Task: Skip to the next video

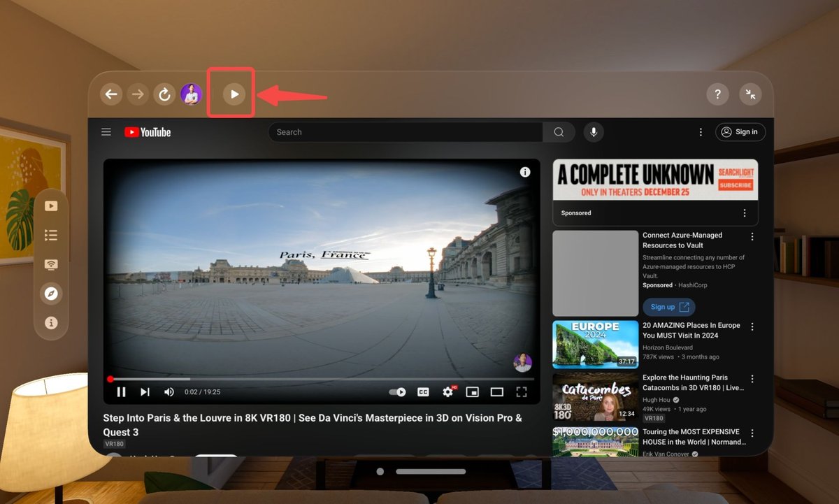Action: 145,392
